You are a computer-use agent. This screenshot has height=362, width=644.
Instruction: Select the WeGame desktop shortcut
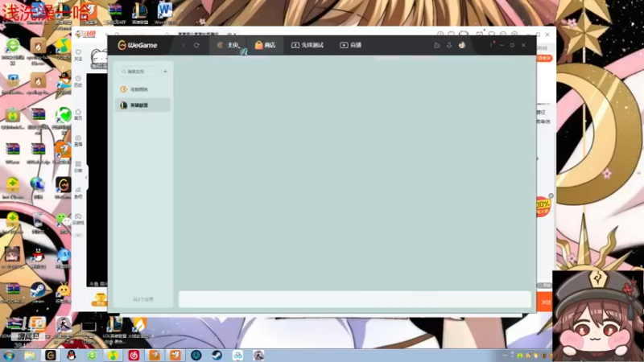click(64, 188)
